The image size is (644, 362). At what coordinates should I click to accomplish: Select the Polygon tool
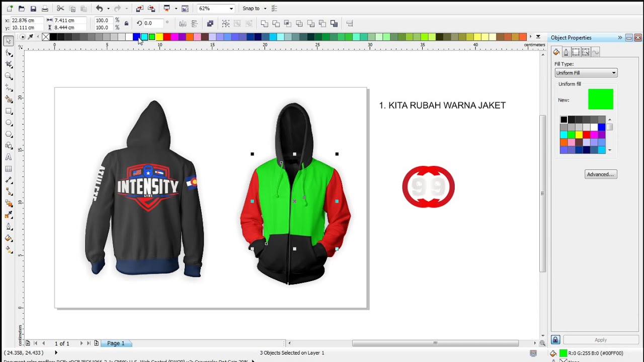point(9,134)
